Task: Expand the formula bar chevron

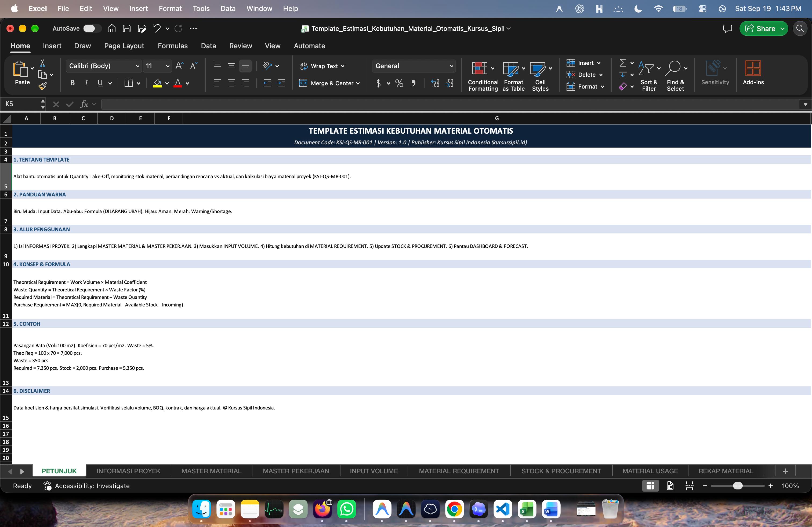Action: pyautogui.click(x=806, y=105)
